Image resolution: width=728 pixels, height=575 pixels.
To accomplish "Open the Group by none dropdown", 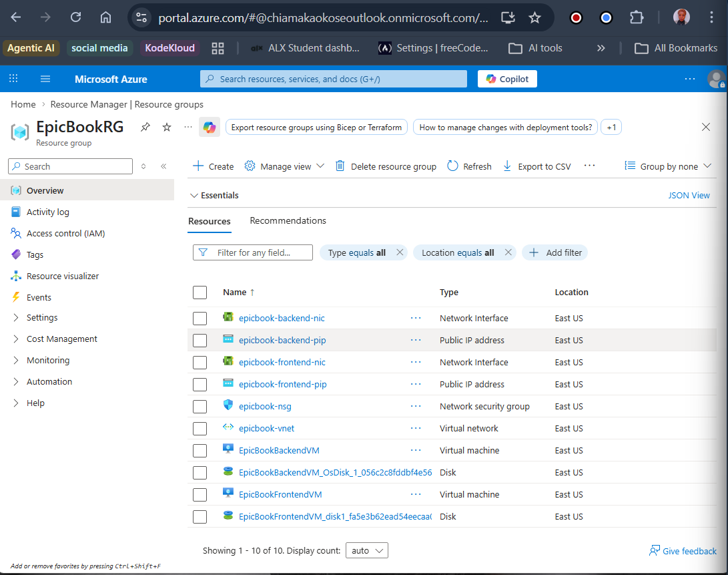I will coord(668,166).
